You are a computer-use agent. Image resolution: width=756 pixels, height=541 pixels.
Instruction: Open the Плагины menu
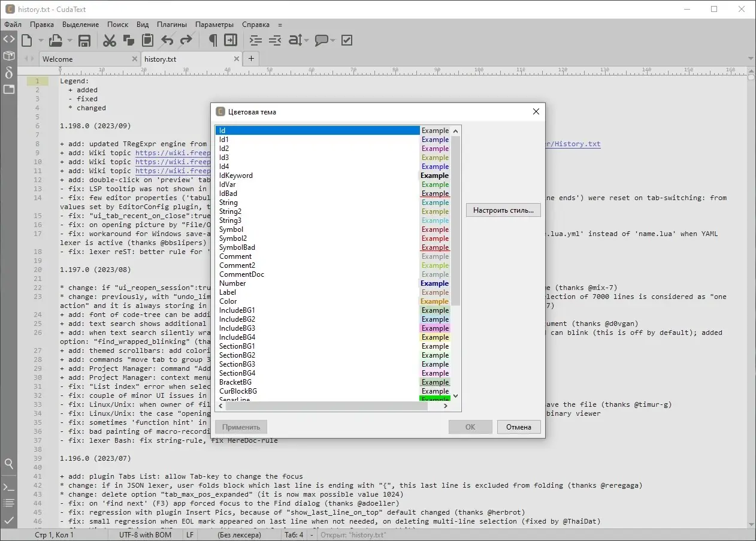click(x=172, y=25)
